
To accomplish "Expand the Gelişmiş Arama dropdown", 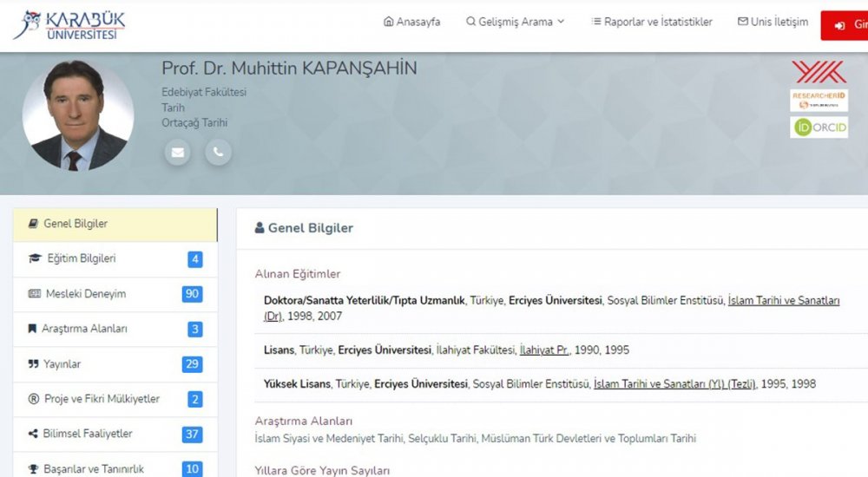I will pyautogui.click(x=516, y=22).
